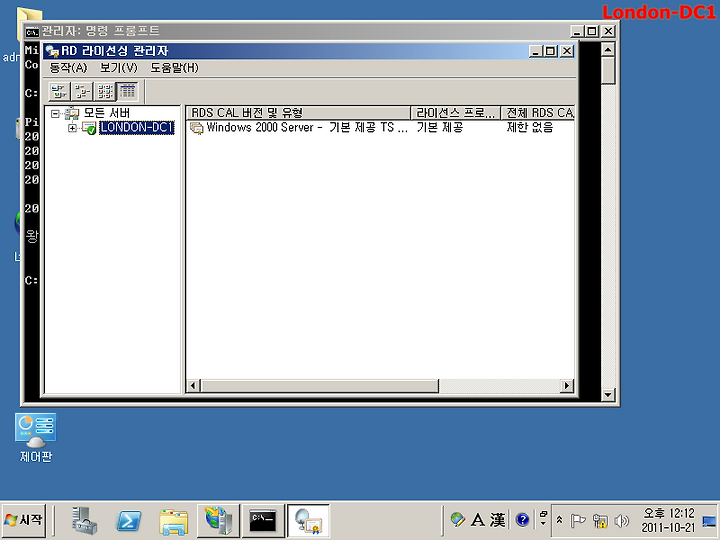Open Windows Explorer from the taskbar

point(174,522)
